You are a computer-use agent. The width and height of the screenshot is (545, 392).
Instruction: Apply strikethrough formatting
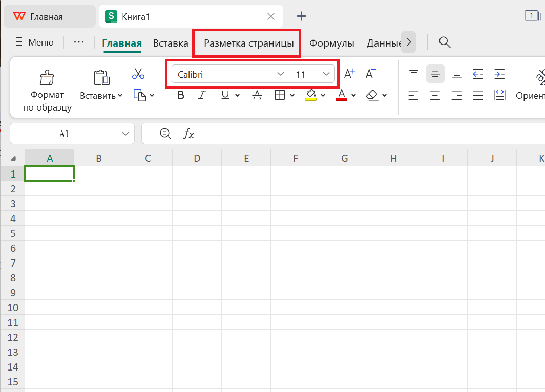click(257, 95)
